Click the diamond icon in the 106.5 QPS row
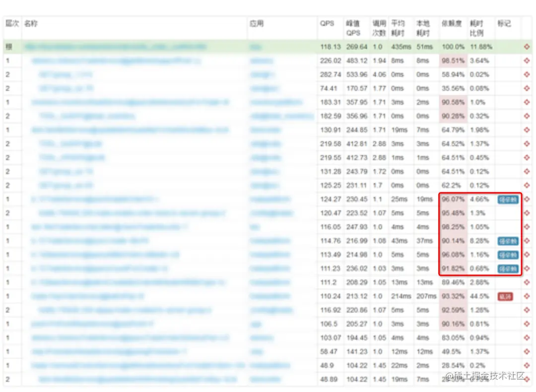The image size is (536, 392). click(x=527, y=324)
